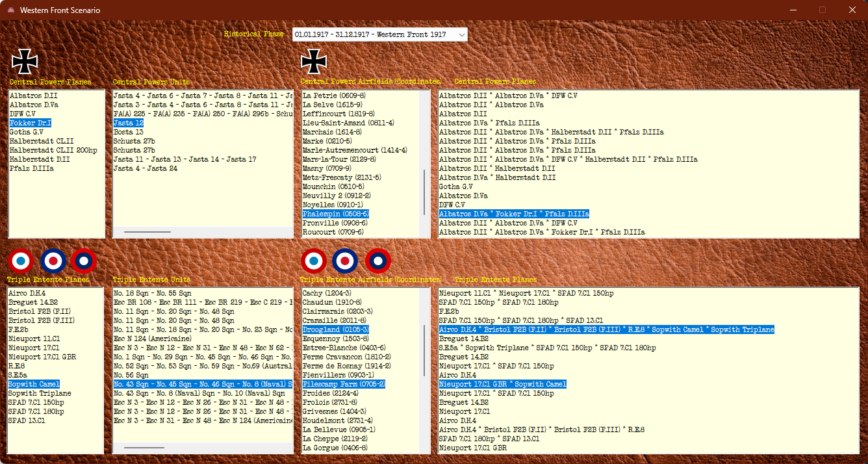The width and height of the screenshot is (868, 464).
Task: Click the F.E.2b row in the bottom-right planes list
Action: coord(450,311)
